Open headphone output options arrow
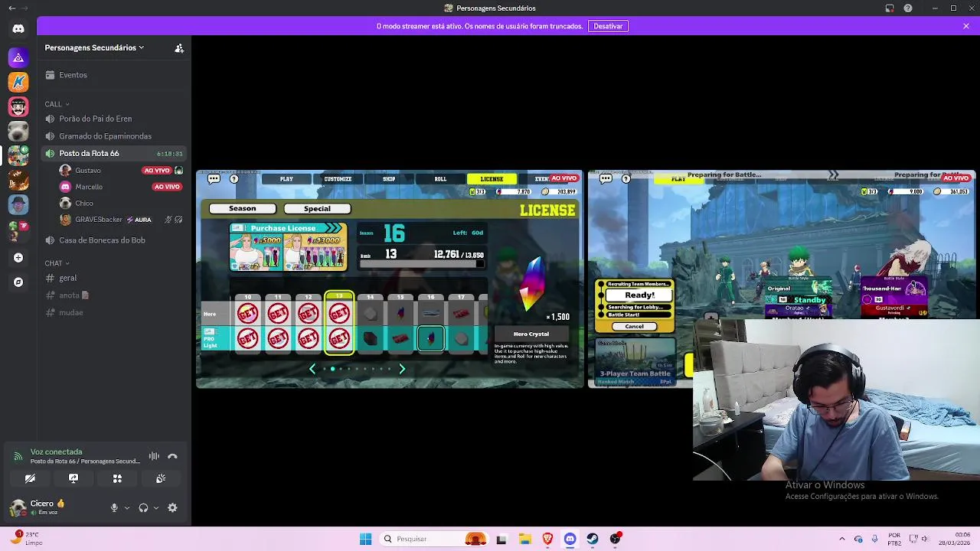Screen dimensions: 980x551 coord(156,507)
